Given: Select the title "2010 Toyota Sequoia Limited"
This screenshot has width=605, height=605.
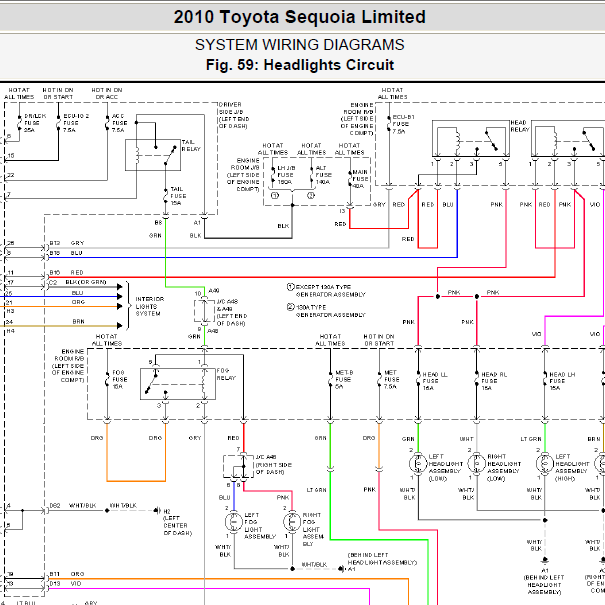Looking at the screenshot, I should [x=299, y=17].
